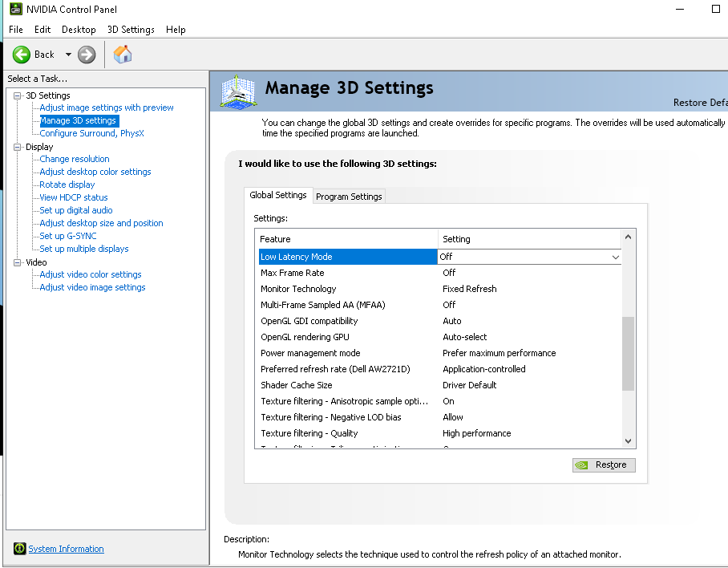Open the Help menu
Screen dimensions: 728x568
click(176, 29)
